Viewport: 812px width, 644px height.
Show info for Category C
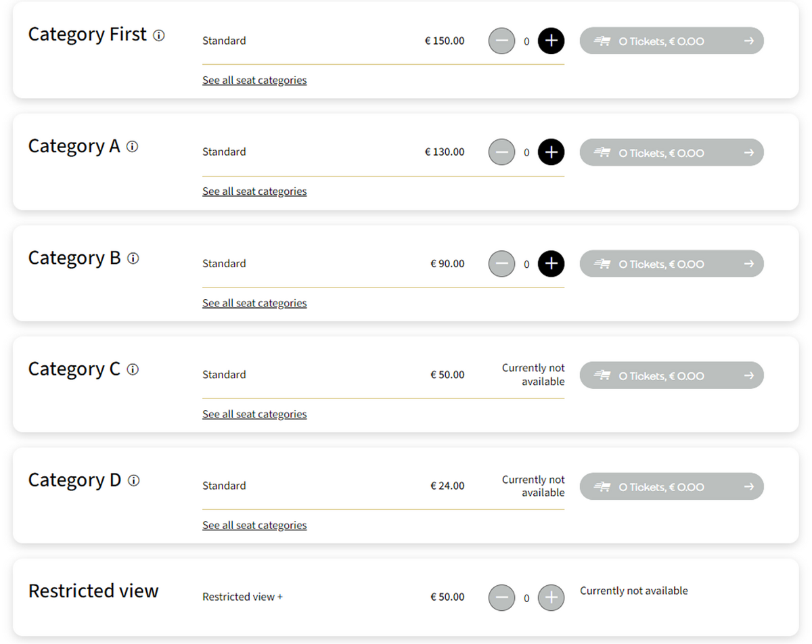pyautogui.click(x=133, y=369)
